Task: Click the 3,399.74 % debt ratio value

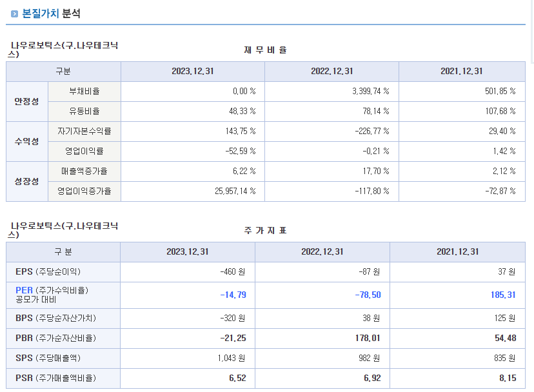Action: (371, 92)
